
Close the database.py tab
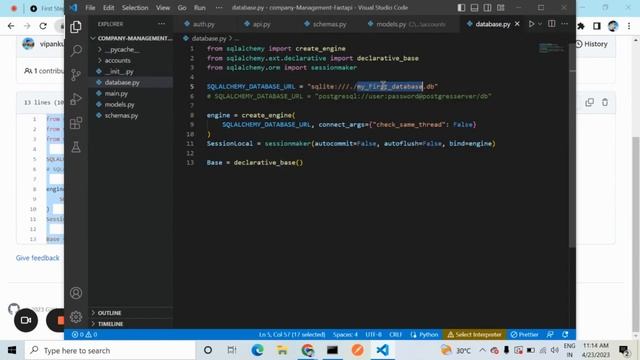click(x=517, y=24)
